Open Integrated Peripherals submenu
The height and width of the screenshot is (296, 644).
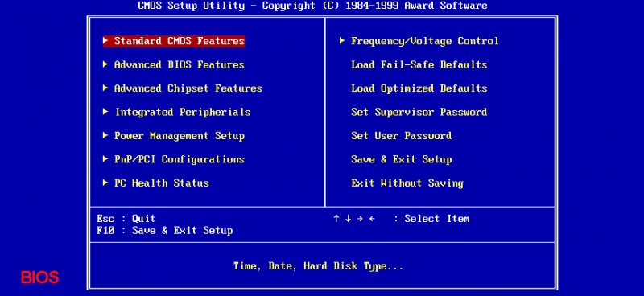point(183,112)
